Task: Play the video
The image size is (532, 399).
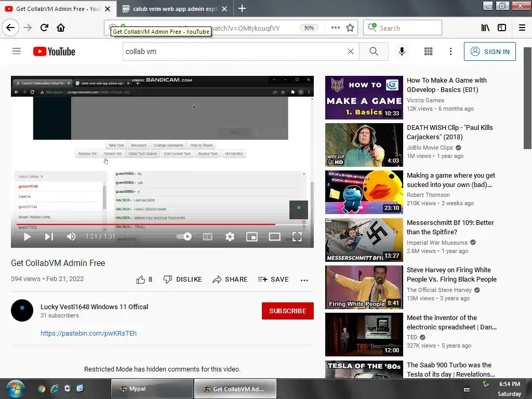Action: [x=27, y=236]
